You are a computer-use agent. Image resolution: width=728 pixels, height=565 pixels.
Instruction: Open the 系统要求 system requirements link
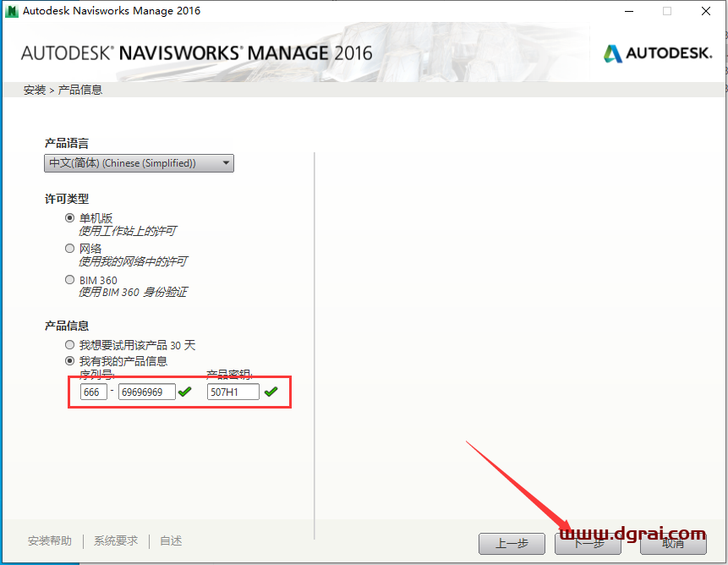[116, 540]
